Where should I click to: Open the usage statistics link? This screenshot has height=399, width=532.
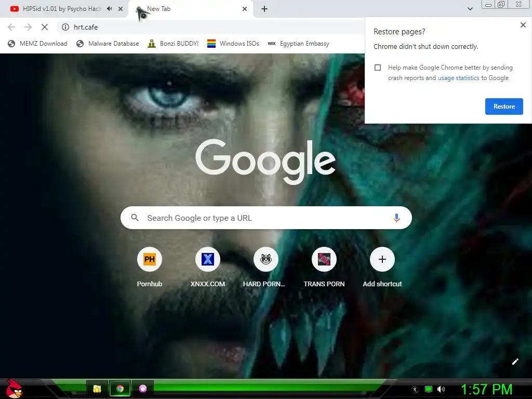click(x=458, y=78)
